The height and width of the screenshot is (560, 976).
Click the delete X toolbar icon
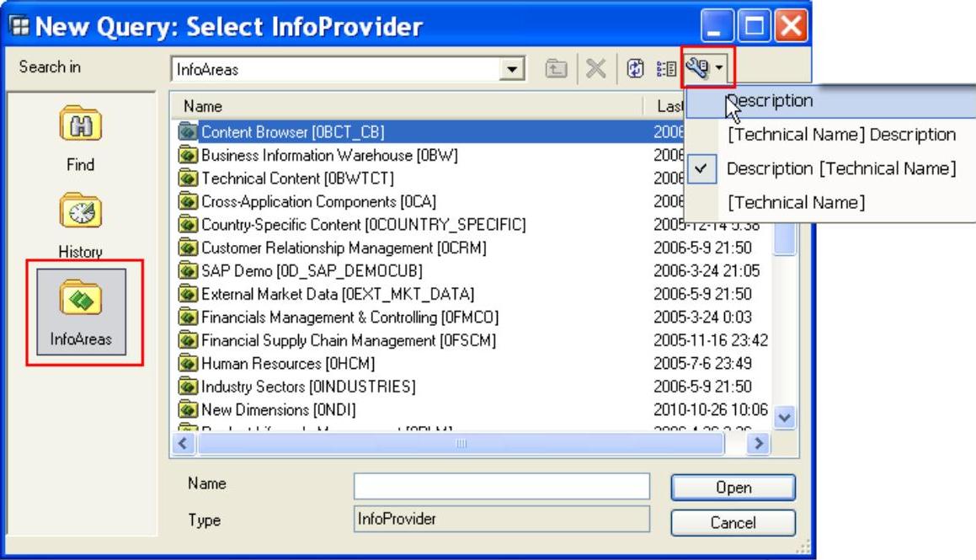[595, 68]
